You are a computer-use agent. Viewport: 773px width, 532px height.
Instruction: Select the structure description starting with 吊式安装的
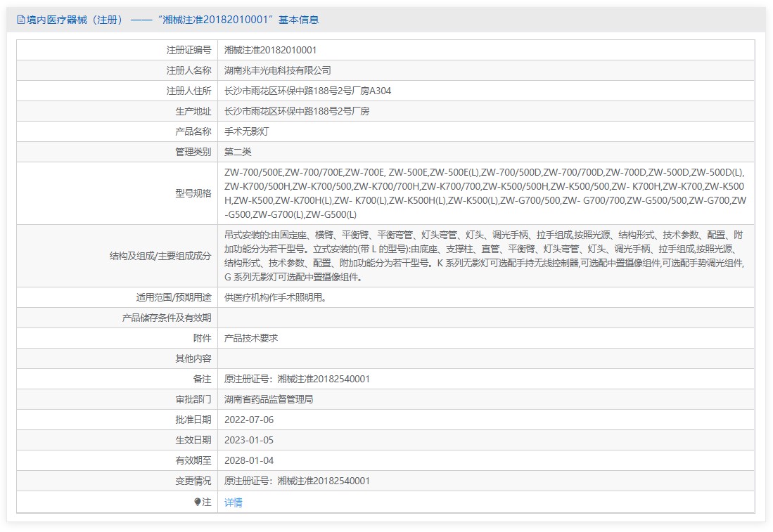click(x=484, y=256)
